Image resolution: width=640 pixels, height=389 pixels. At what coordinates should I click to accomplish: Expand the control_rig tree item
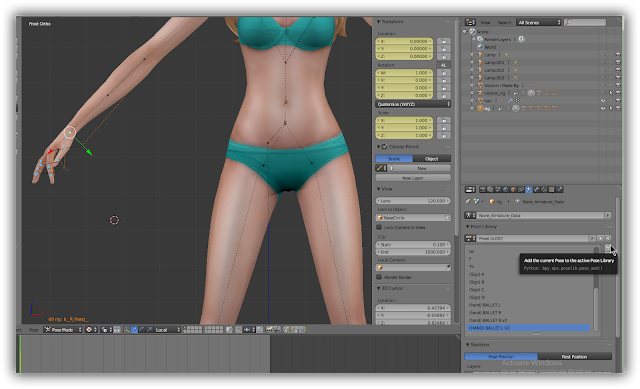472,93
